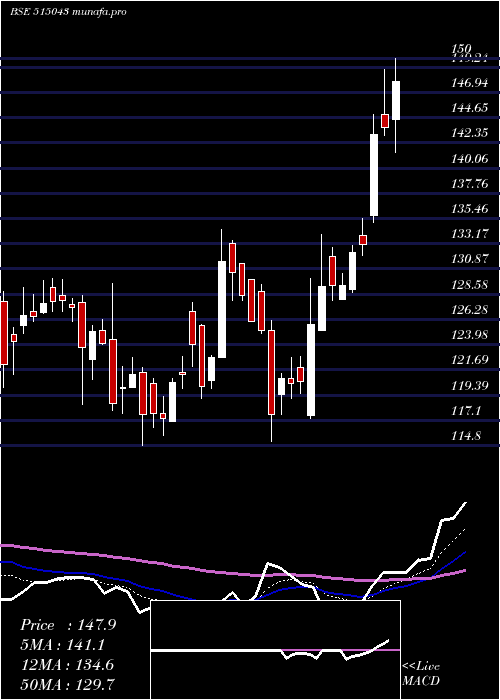This screenshot has height=700, width=500.
Task: Click the BSE 515043 munafa.pro title text
Action: click(x=68, y=12)
